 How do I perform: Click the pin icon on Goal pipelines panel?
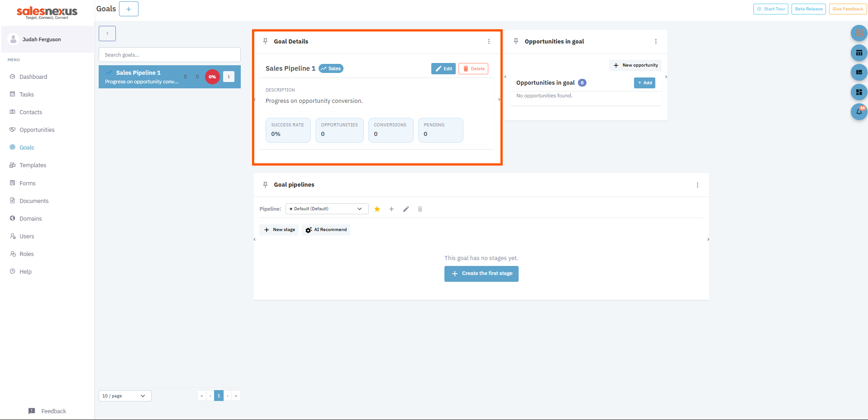click(265, 185)
